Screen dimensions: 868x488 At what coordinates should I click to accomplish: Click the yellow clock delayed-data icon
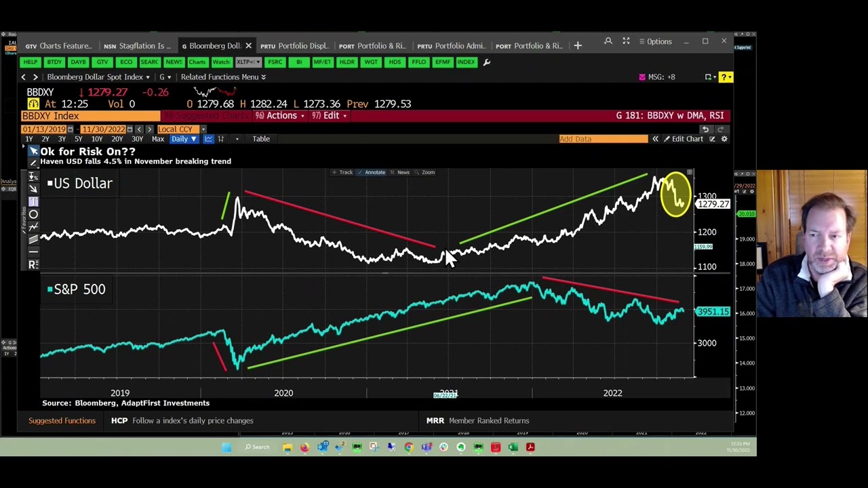point(33,104)
